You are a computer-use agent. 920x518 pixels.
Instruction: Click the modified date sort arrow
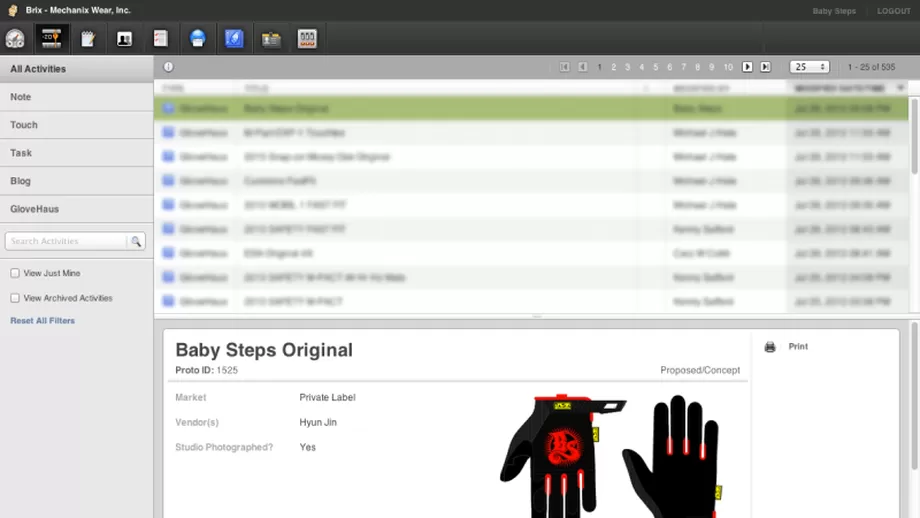click(900, 88)
